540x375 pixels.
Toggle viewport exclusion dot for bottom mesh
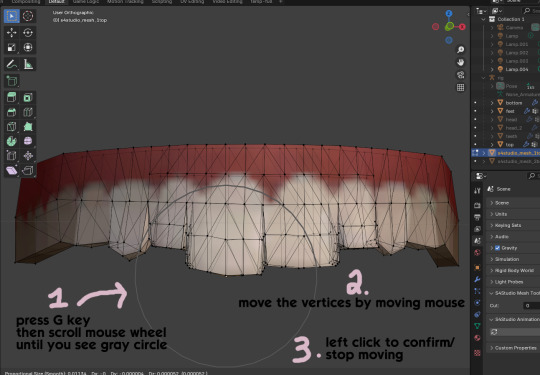click(x=475, y=103)
